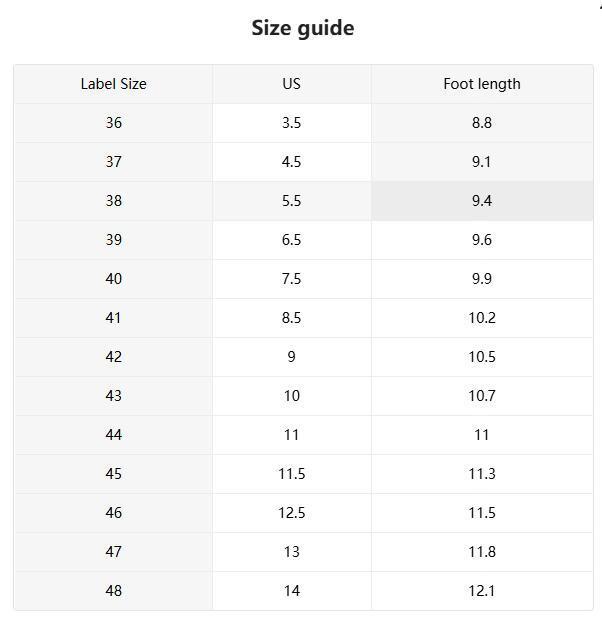Click US size 4.5 cell
Screen dimensions: 602x626
291,162
